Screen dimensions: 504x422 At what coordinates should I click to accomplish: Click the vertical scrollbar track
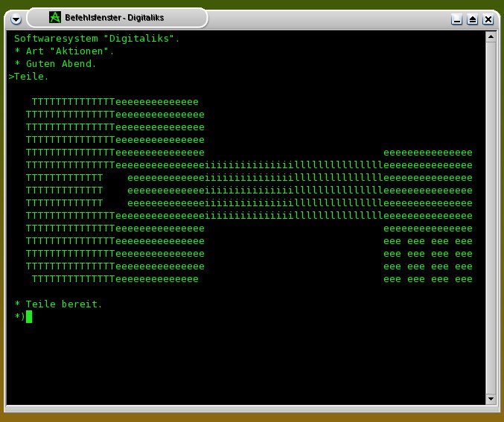tap(491, 216)
